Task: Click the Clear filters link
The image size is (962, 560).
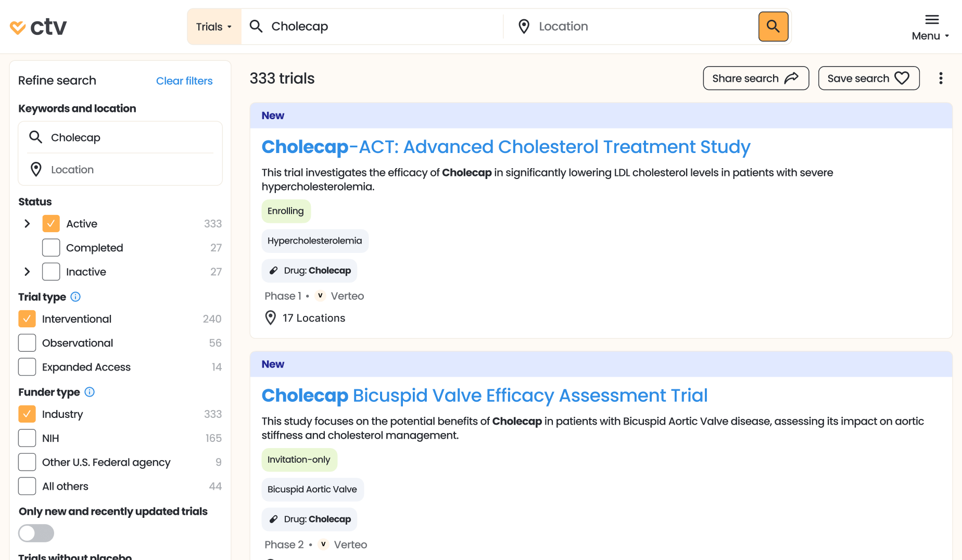Action: click(184, 81)
